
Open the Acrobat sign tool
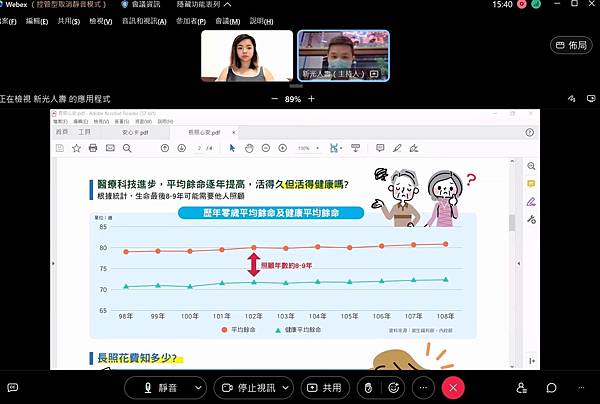coord(414,148)
